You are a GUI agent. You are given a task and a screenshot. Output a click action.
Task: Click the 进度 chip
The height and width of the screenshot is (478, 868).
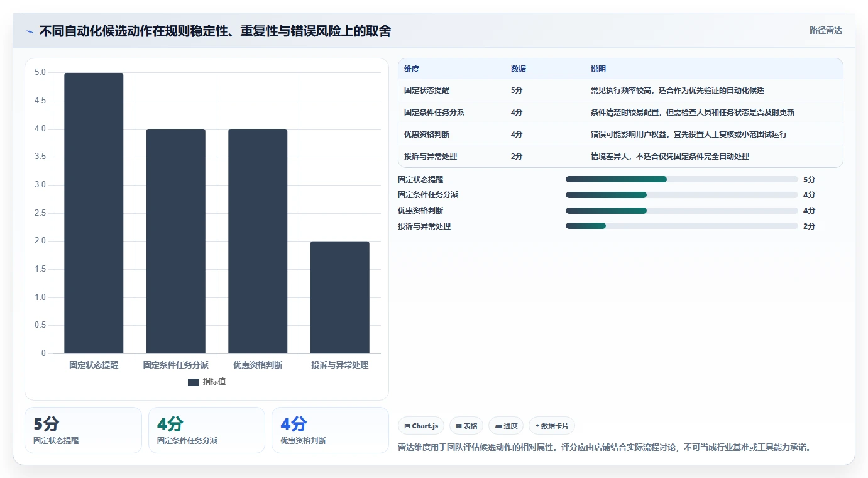click(506, 426)
